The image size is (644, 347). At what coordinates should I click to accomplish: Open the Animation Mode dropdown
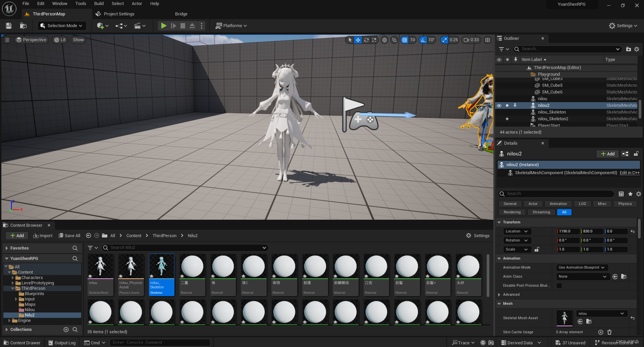[x=581, y=268]
